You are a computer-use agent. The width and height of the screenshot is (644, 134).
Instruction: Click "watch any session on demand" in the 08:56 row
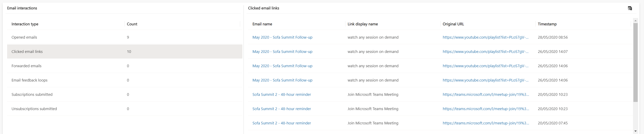pos(373,37)
